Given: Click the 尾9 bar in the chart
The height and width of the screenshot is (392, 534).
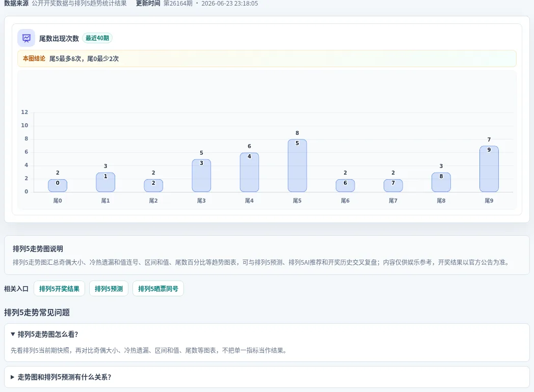Looking at the screenshot, I should coord(489,169).
